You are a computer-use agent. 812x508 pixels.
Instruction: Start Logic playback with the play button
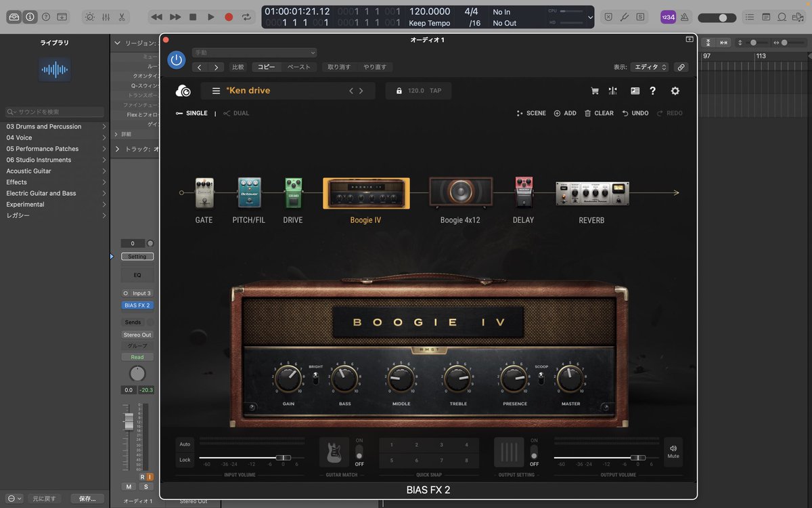pos(211,17)
